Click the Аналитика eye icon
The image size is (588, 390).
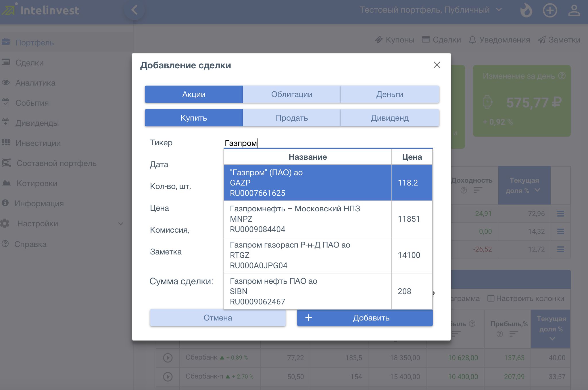(6, 82)
